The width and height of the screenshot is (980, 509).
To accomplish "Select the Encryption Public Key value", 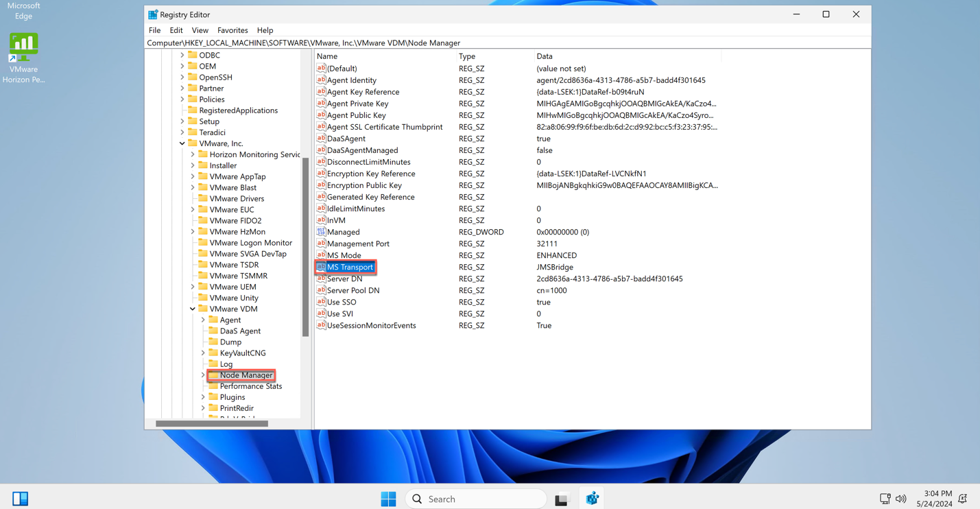I will click(x=364, y=185).
